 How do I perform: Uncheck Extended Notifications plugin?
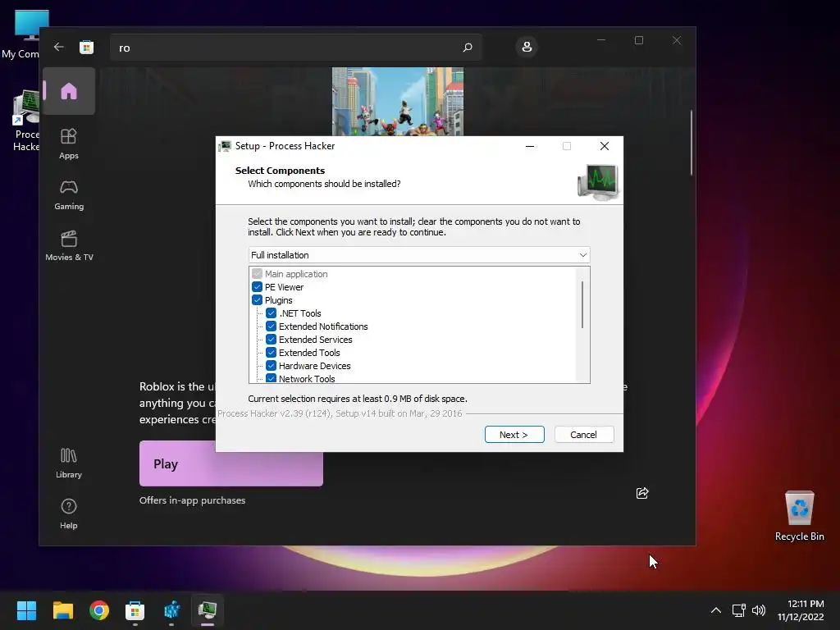[x=271, y=326]
